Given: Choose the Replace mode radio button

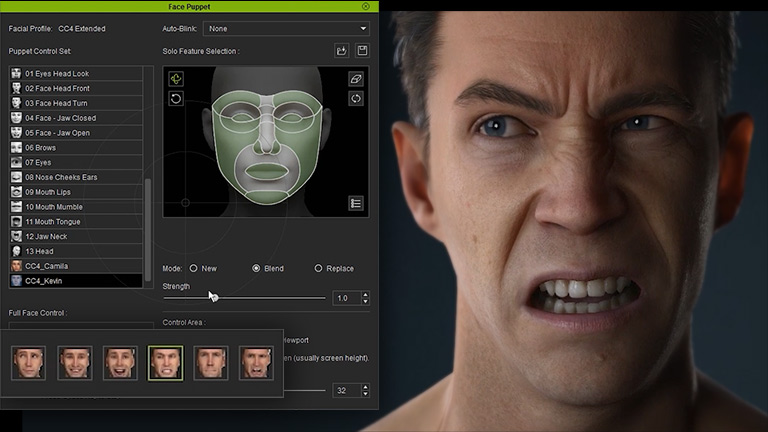Looking at the screenshot, I should (319, 268).
